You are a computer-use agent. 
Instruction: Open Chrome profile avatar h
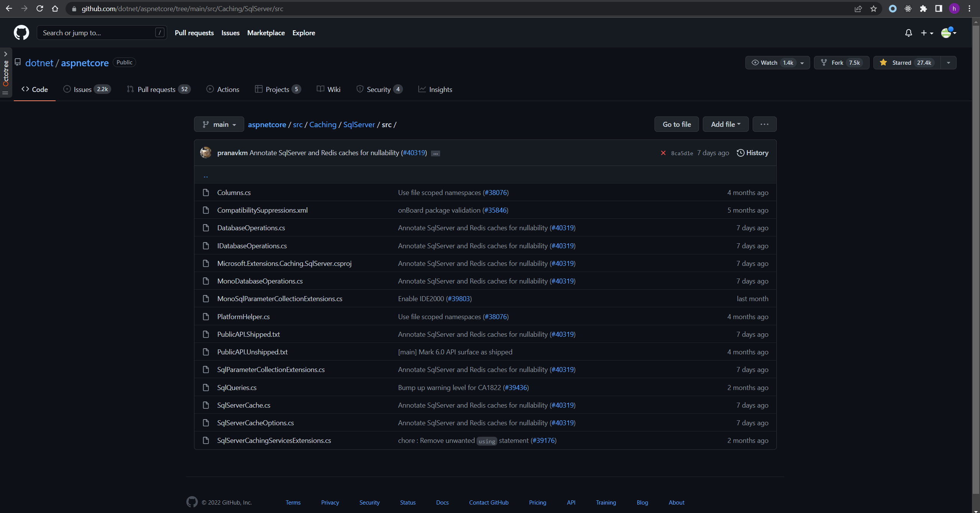tap(954, 8)
